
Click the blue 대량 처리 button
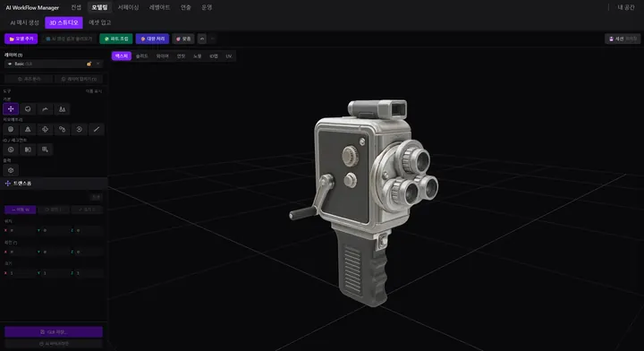coord(152,39)
